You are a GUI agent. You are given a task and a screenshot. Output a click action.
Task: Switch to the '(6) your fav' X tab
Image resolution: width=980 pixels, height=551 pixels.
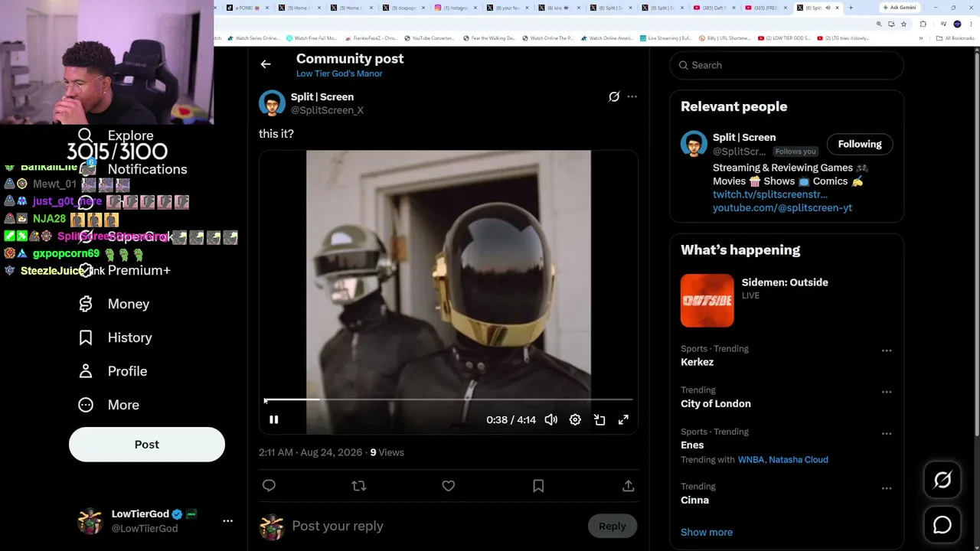[x=508, y=8]
